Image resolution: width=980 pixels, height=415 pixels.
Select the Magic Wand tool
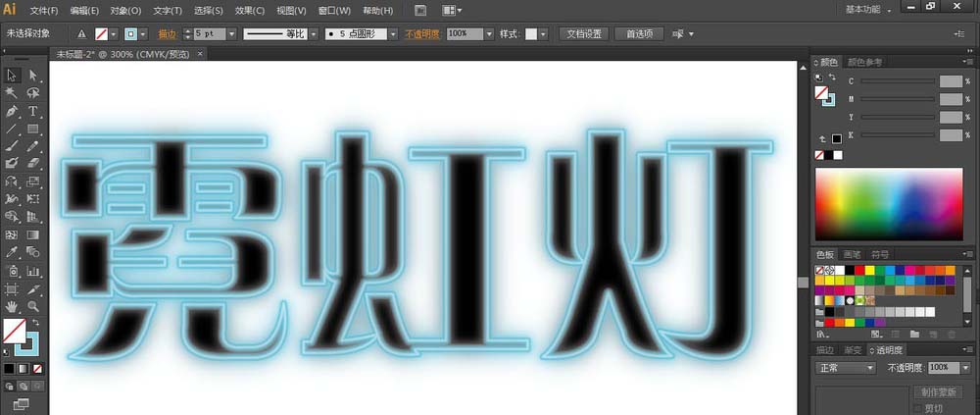(x=12, y=92)
